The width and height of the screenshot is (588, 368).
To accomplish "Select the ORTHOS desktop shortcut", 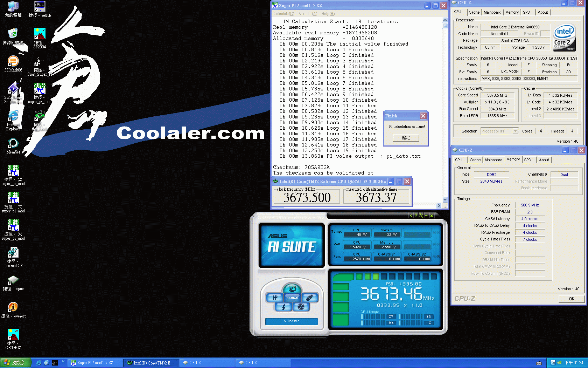I will click(13, 339).
